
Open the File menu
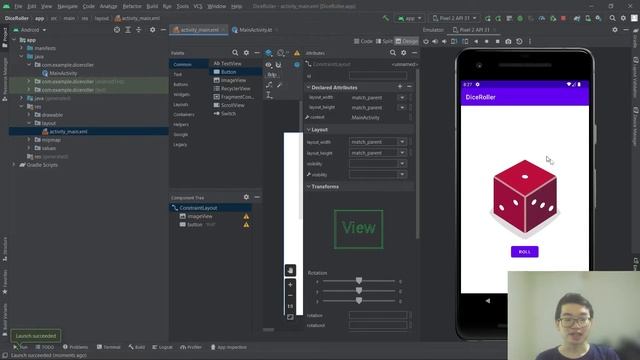pos(18,7)
